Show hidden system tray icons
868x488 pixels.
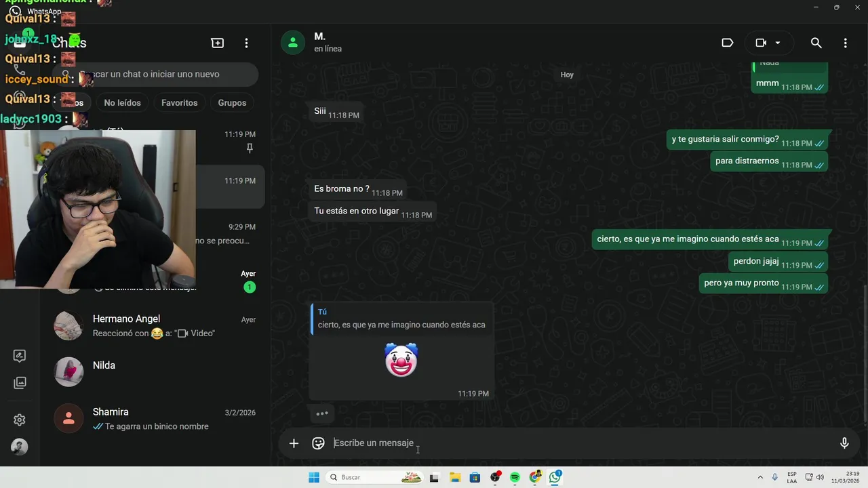pyautogui.click(x=760, y=478)
